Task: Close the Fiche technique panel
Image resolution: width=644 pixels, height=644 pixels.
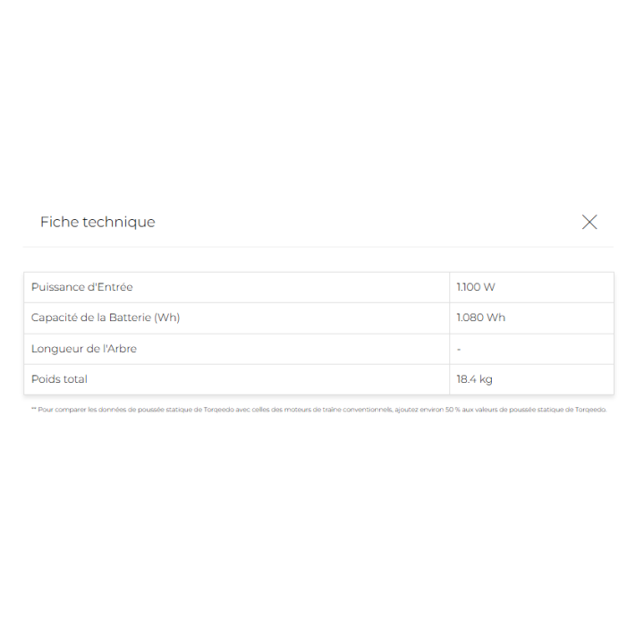Action: pyautogui.click(x=589, y=222)
